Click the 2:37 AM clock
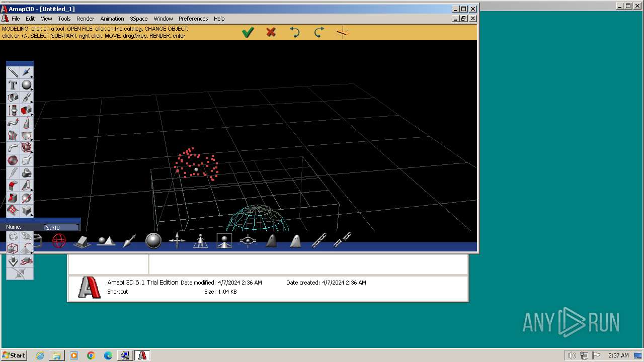 618,355
